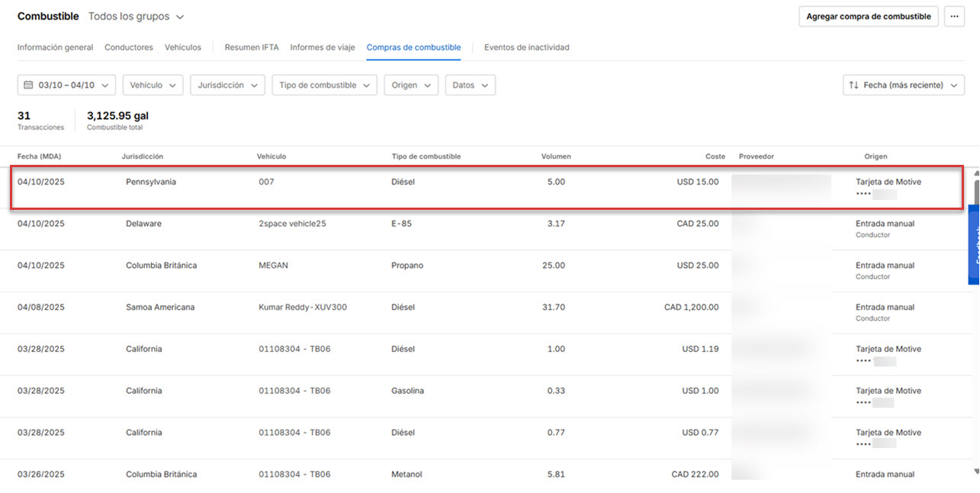Click the Volumen column header
980x493 pixels.
tap(556, 156)
